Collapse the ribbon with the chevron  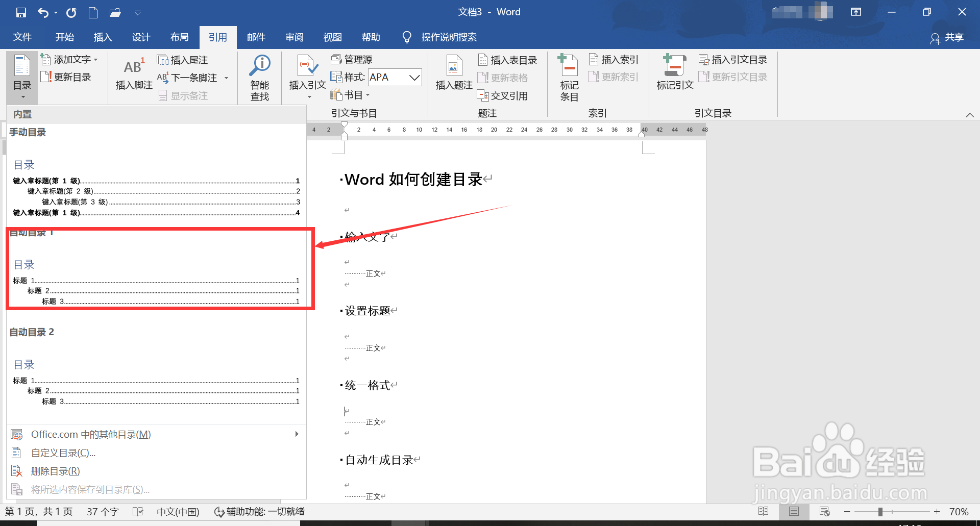(970, 115)
